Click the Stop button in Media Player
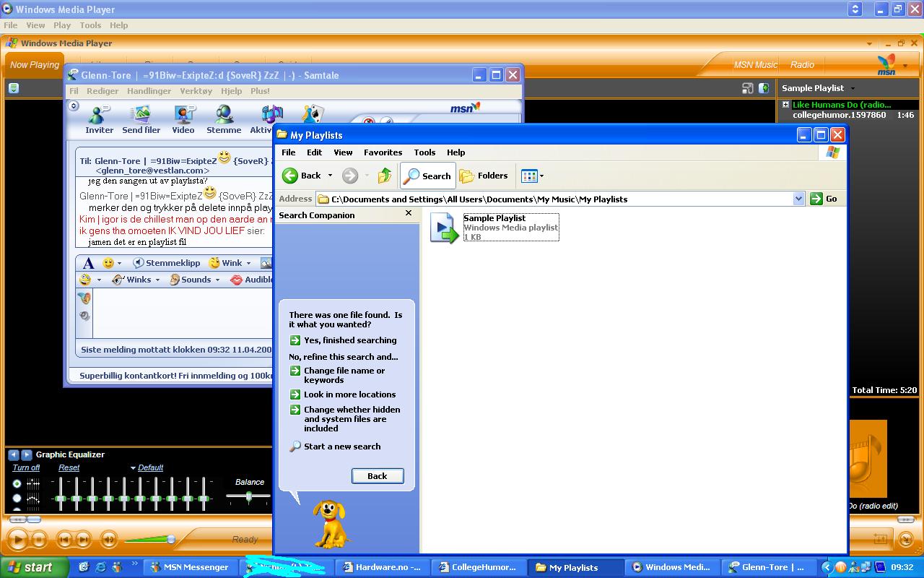Viewport: 924px width, 578px height. (40, 539)
